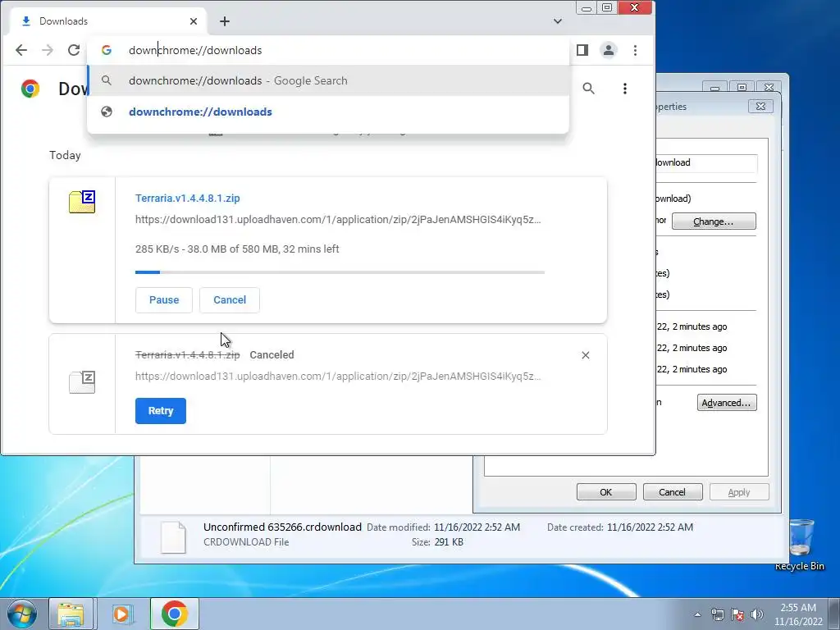Retry the canceled Terraria download
The width and height of the screenshot is (840, 630).
pos(160,411)
